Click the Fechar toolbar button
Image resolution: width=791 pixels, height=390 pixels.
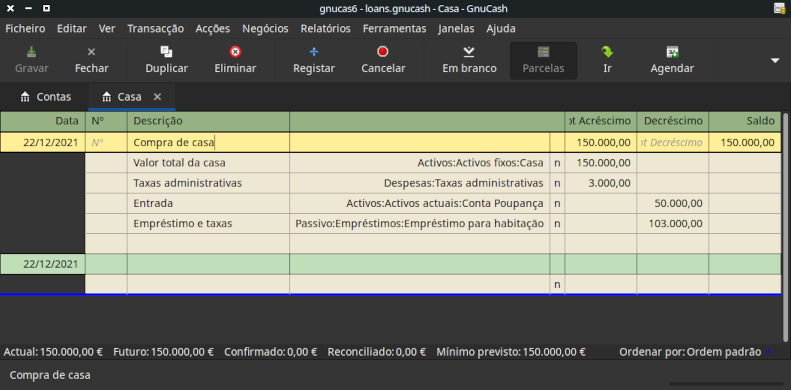coord(91,61)
